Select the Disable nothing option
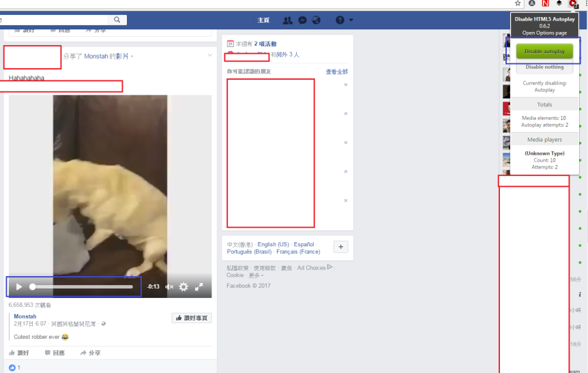The height and width of the screenshot is (373, 588). click(x=544, y=67)
